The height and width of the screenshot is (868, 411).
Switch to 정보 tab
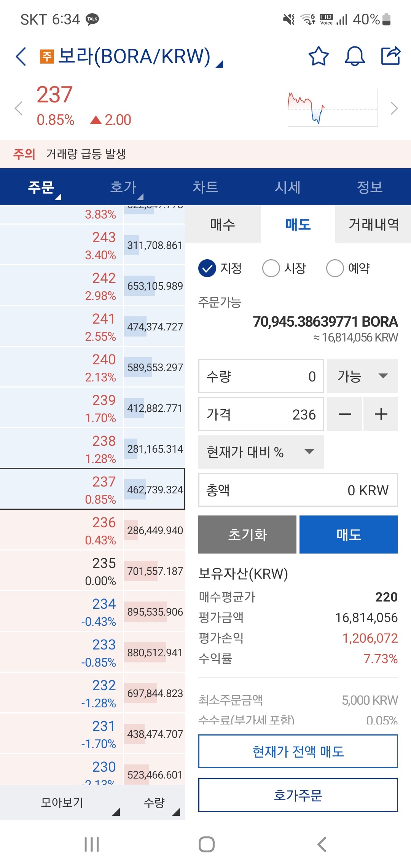pyautogui.click(x=370, y=187)
